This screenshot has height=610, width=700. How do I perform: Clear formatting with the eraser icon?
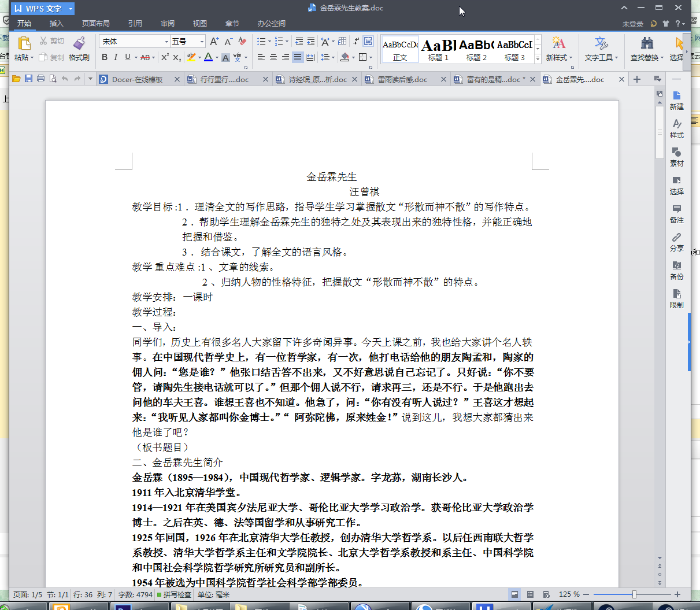click(242, 41)
